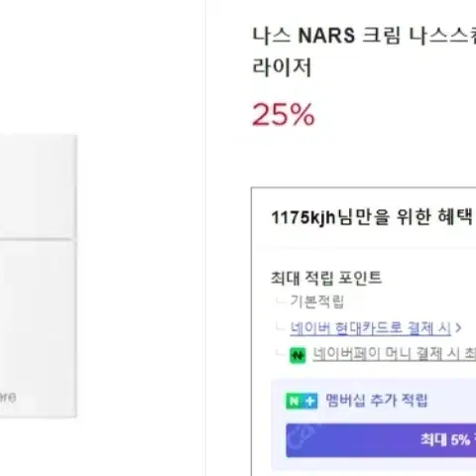This screenshot has height=476, width=476.
Task: Click the 최대 적립 포인트 label
Action: pos(326,278)
